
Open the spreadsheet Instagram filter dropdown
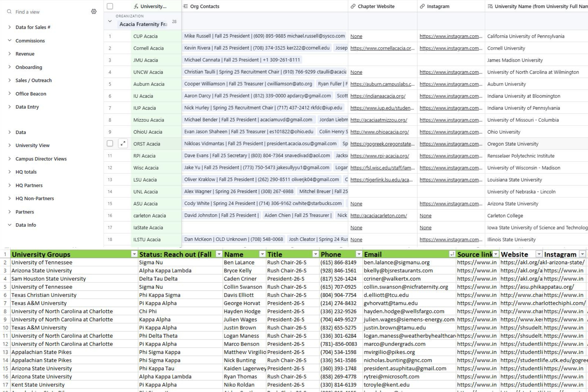coord(582,254)
